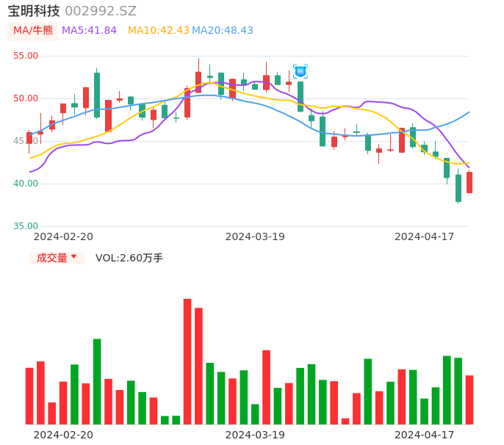Click the 2024-04-17 date under price chart

click(x=425, y=236)
